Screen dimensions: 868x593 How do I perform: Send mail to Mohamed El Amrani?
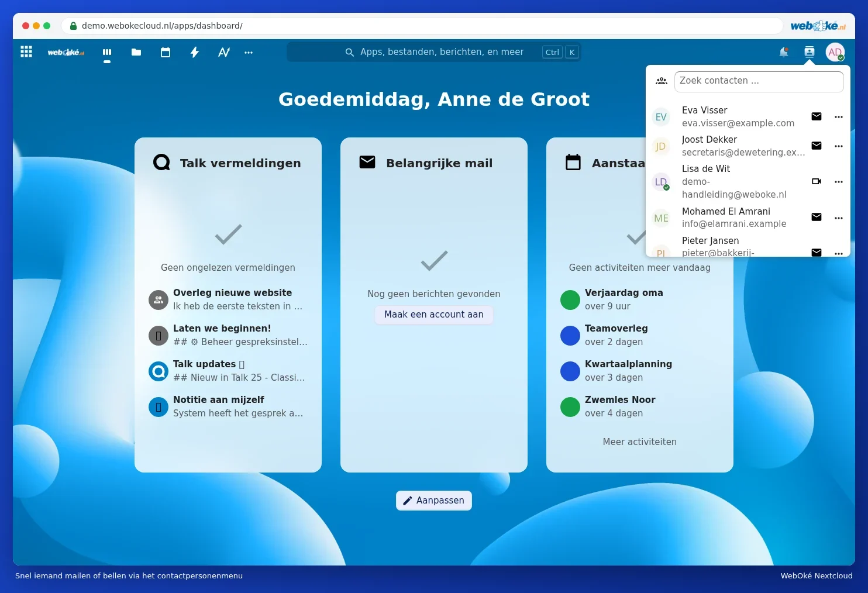tap(817, 217)
